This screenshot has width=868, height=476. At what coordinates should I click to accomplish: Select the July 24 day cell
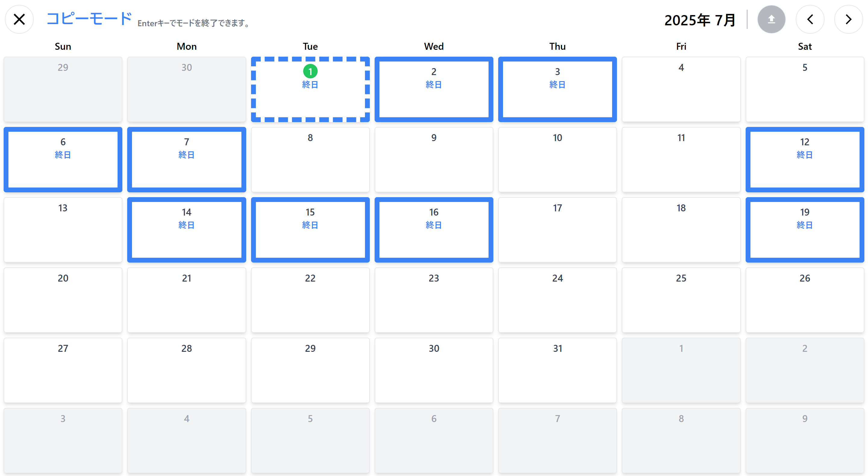click(557, 300)
